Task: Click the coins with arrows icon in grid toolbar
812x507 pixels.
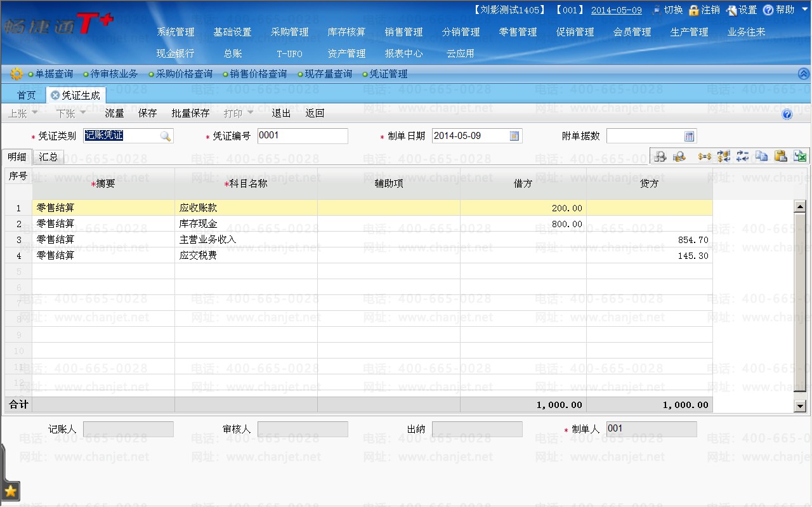Action: [x=724, y=156]
